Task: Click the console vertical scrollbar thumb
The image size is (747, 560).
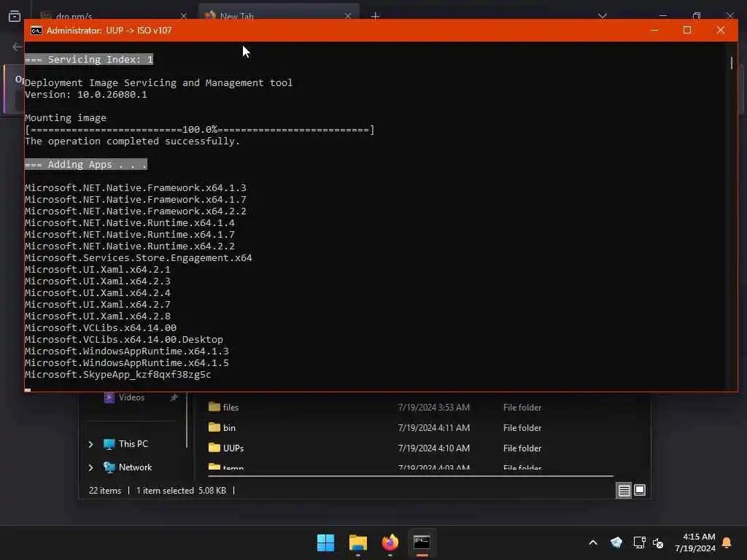Action: point(731,63)
